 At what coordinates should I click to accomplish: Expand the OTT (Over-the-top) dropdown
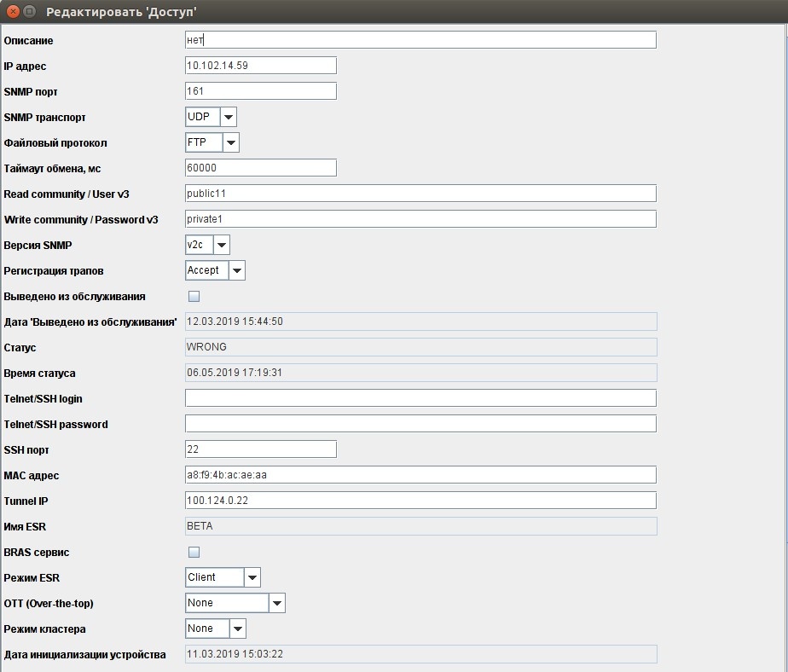(276, 603)
